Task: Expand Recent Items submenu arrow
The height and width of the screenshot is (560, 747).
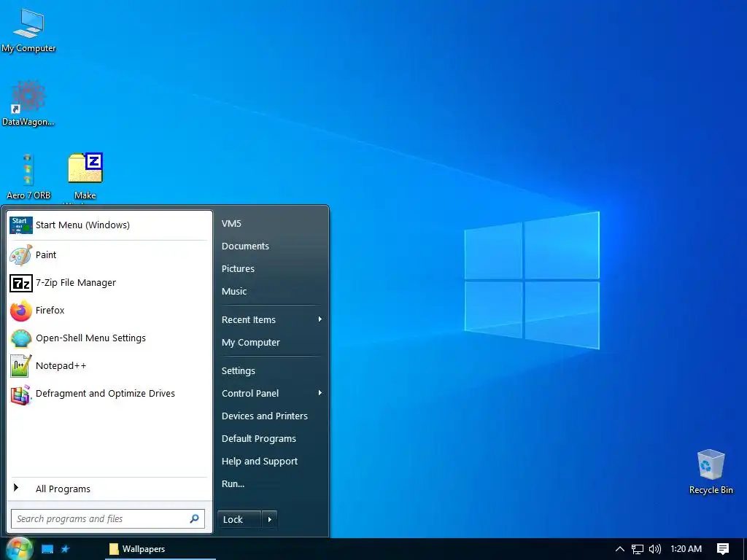Action: click(x=320, y=319)
